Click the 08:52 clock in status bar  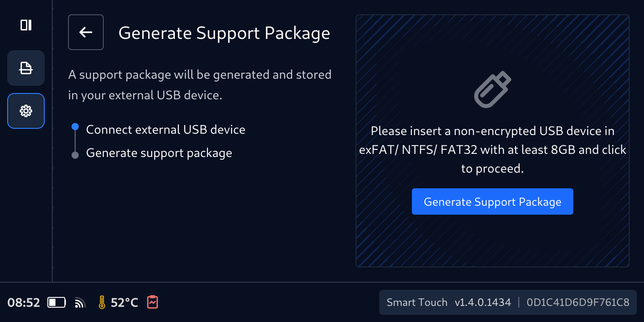click(x=24, y=303)
